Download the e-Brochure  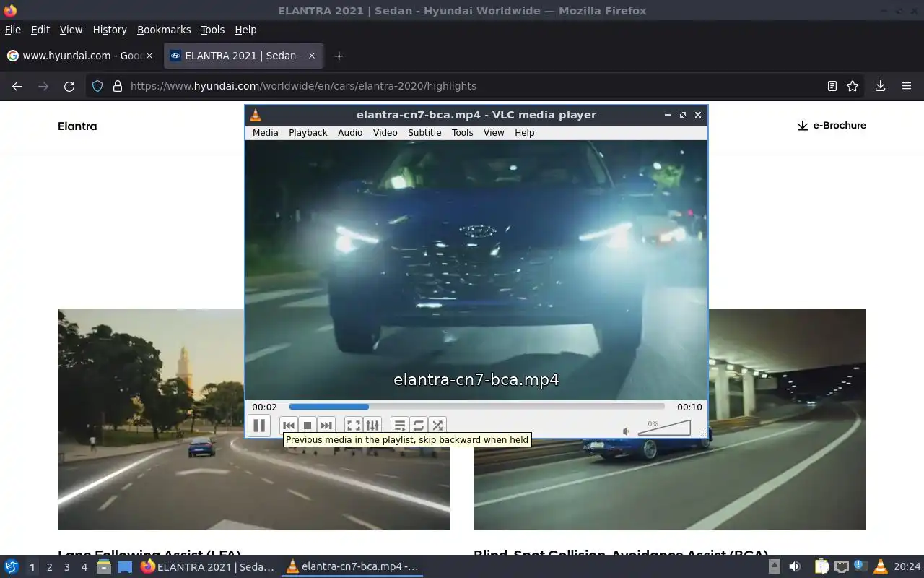(831, 125)
